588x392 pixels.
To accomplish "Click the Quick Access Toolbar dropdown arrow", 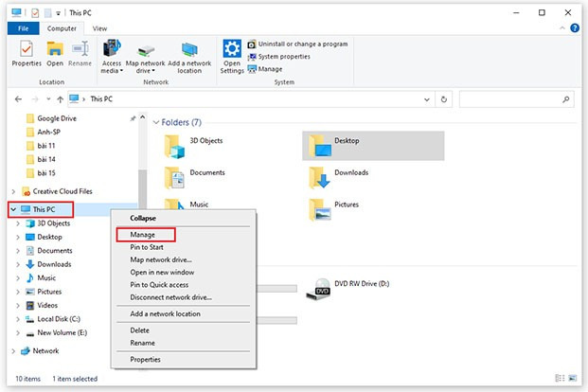I will (58, 13).
